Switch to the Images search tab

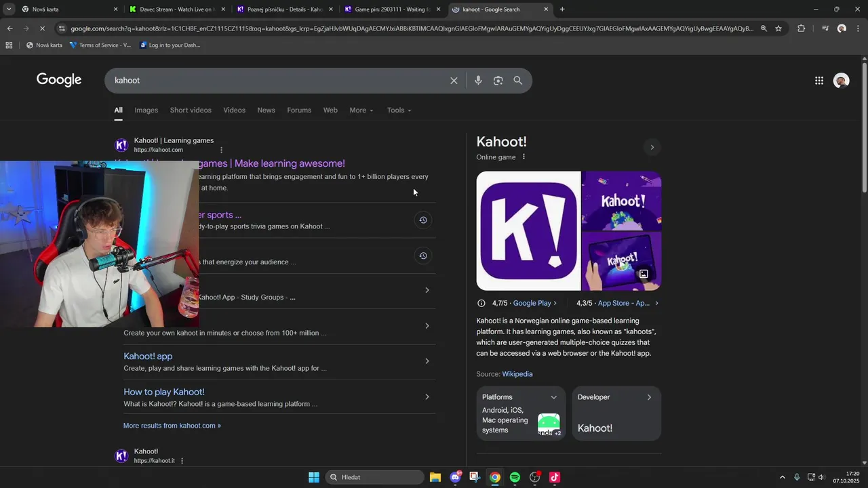point(146,110)
